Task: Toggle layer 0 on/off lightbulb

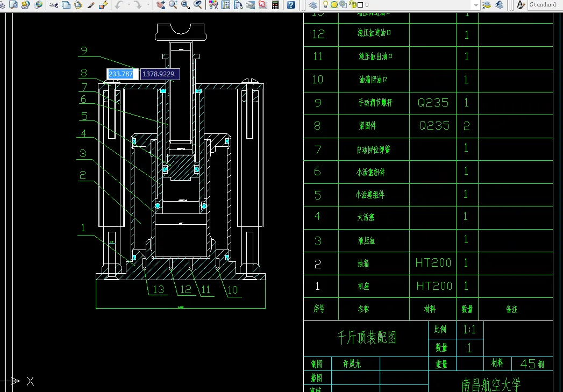Action: click(325, 5)
